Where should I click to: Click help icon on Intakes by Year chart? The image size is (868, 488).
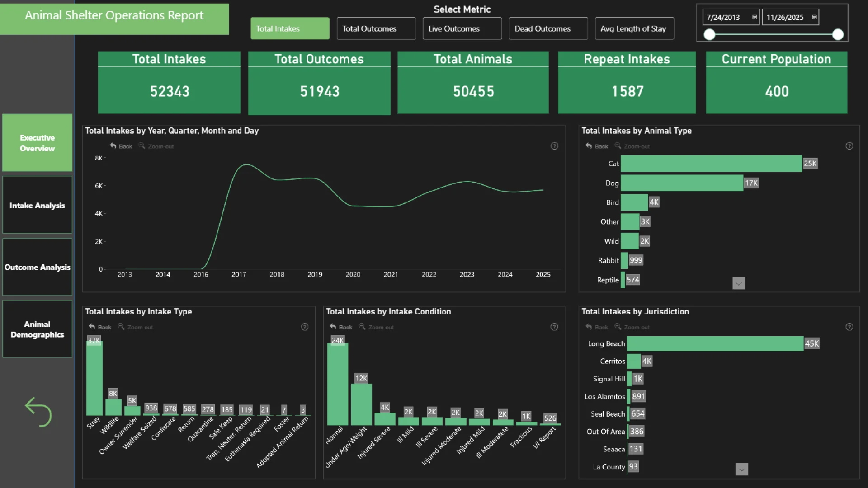[x=554, y=146]
